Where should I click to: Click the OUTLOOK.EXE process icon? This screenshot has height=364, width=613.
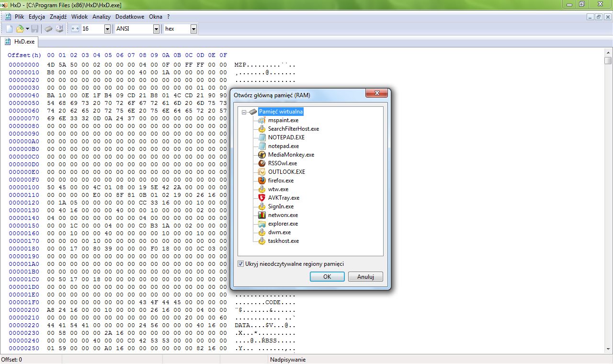tap(261, 172)
